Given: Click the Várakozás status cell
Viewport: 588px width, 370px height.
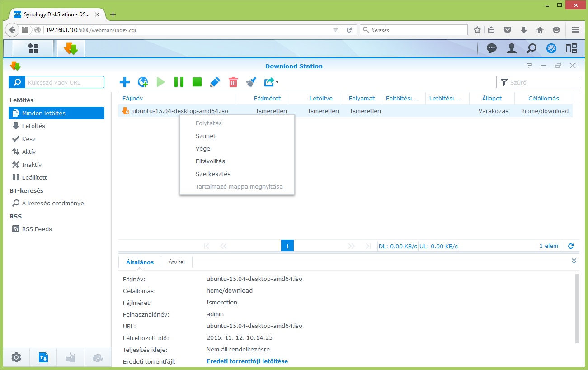Looking at the screenshot, I should [x=494, y=111].
